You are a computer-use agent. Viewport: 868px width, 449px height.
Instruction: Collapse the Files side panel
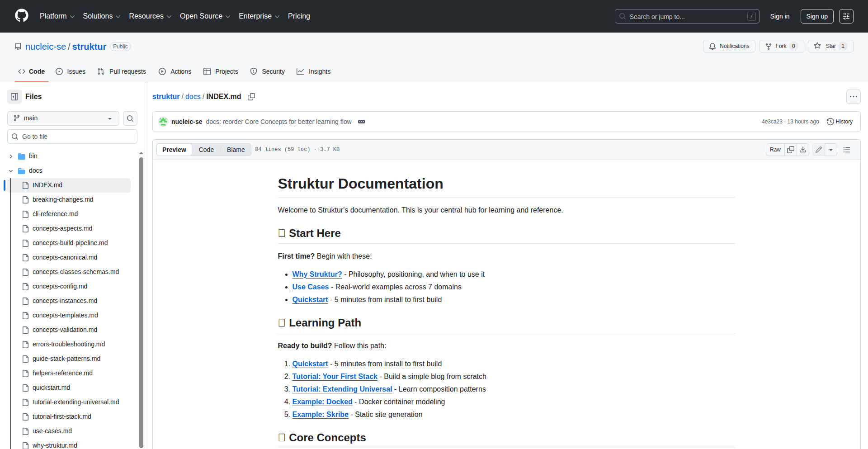click(14, 97)
